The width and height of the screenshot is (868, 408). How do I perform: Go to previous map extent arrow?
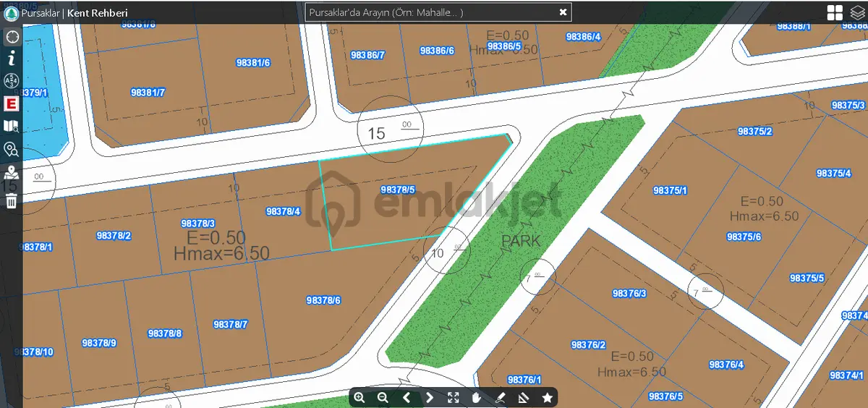pos(407,397)
